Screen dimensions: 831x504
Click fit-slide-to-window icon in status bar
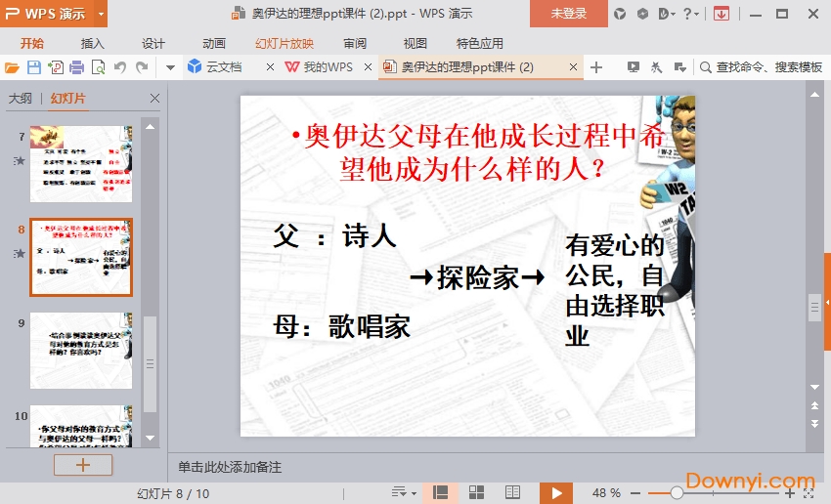[809, 492]
